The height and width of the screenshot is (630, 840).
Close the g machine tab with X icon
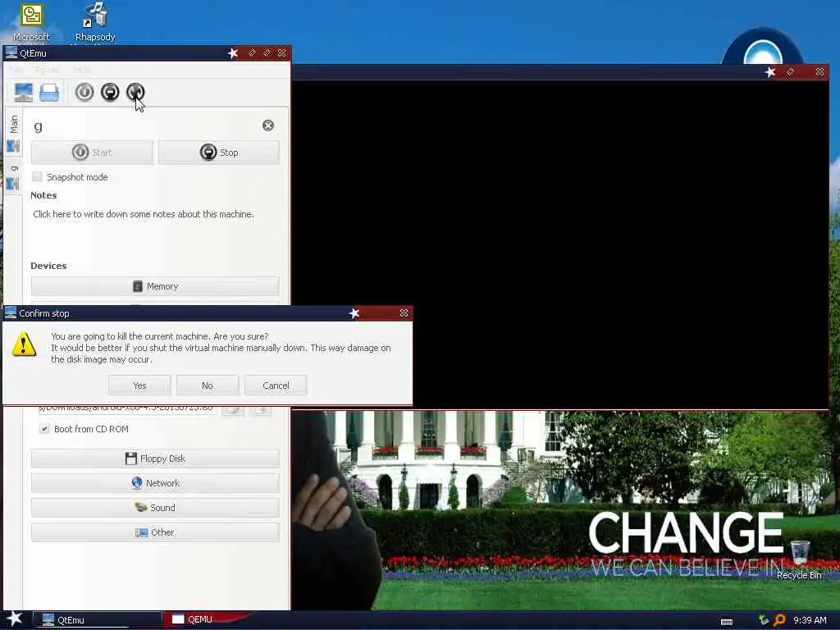[x=268, y=126]
